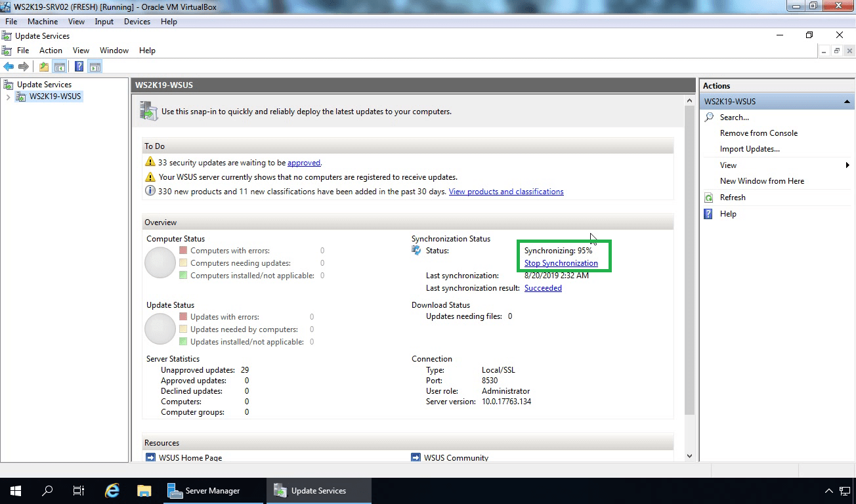Click Update Status pie chart
Screen dimensions: 856x504
pos(160,329)
